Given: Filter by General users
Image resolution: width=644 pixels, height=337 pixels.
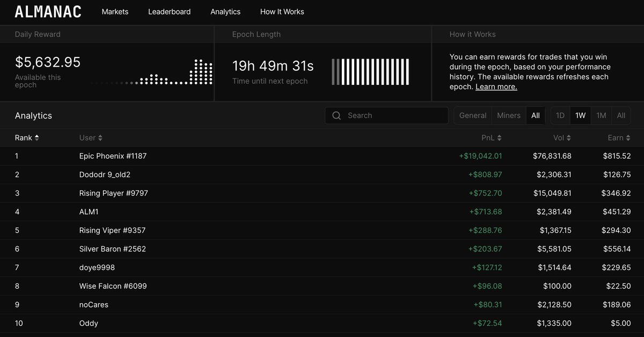Looking at the screenshot, I should 473,115.
